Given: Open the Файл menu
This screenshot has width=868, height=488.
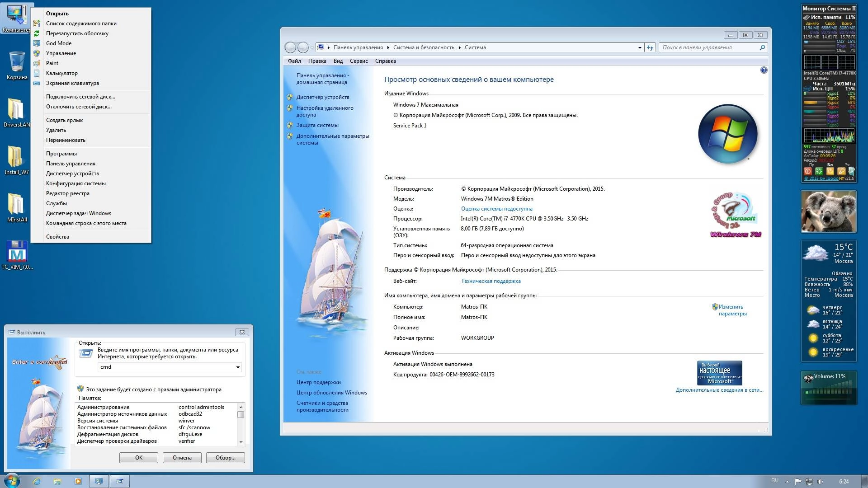Looking at the screenshot, I should click(x=294, y=61).
